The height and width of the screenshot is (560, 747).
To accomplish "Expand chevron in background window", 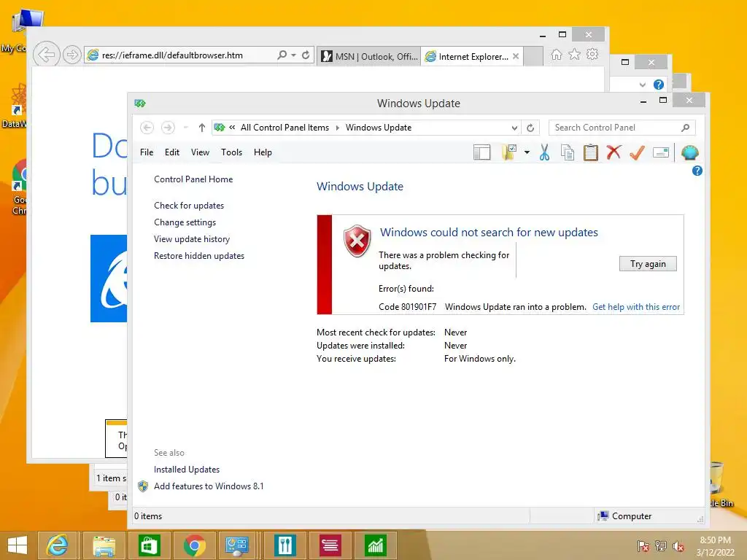I will (642, 85).
